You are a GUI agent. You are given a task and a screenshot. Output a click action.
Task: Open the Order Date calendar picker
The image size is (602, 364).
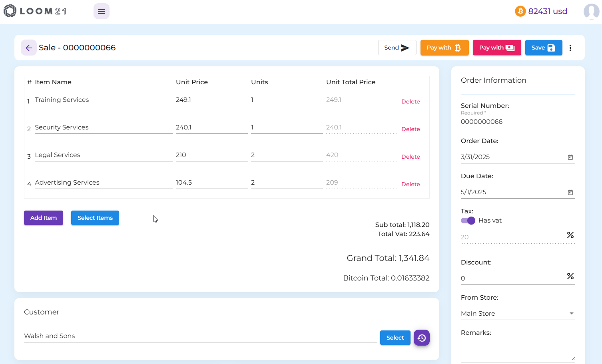click(x=570, y=157)
